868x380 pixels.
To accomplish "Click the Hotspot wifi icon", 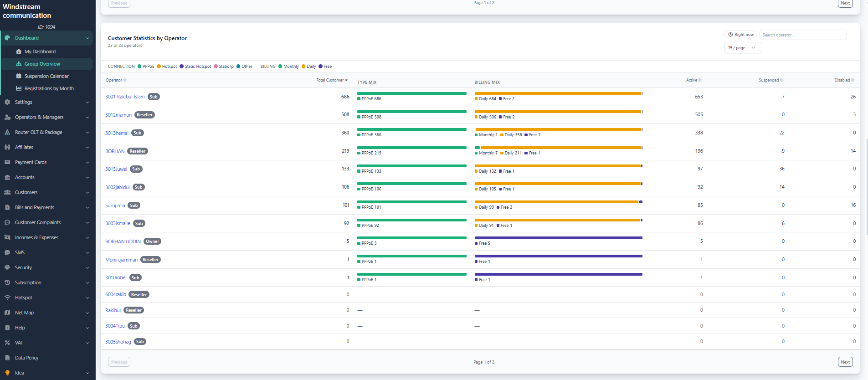I will (7, 298).
